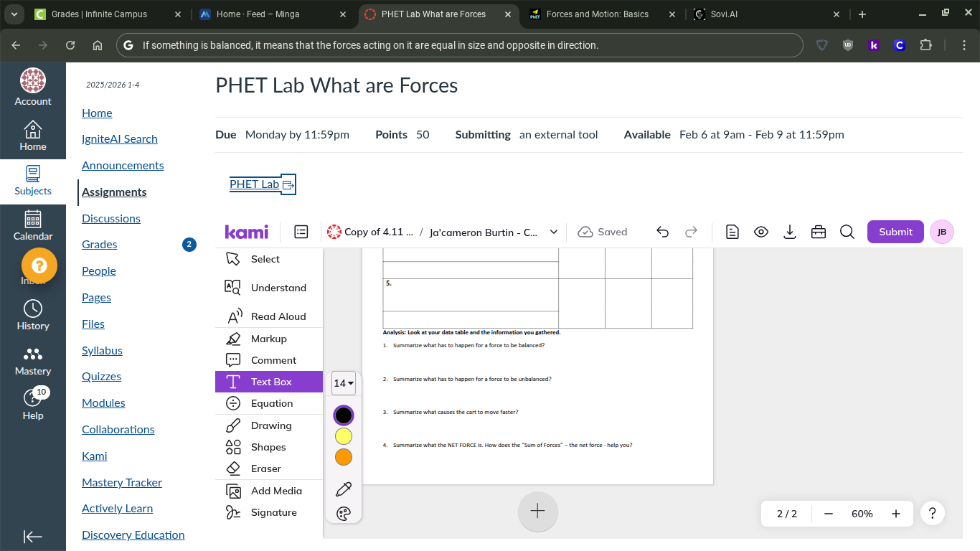Select the Markup tool
980x551 pixels.
(268, 338)
